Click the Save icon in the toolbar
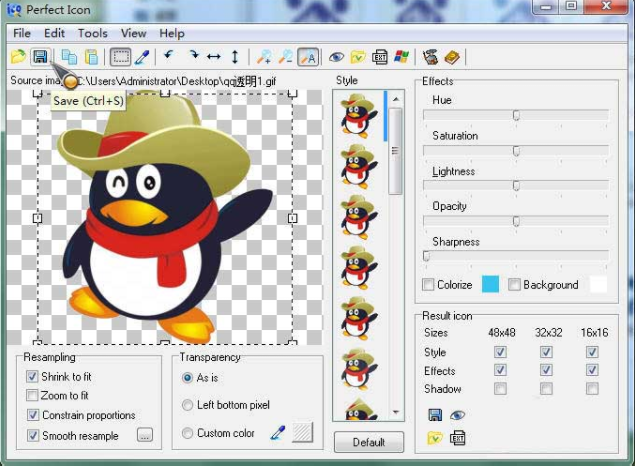Screen dimensions: 635x467 pos(41,57)
